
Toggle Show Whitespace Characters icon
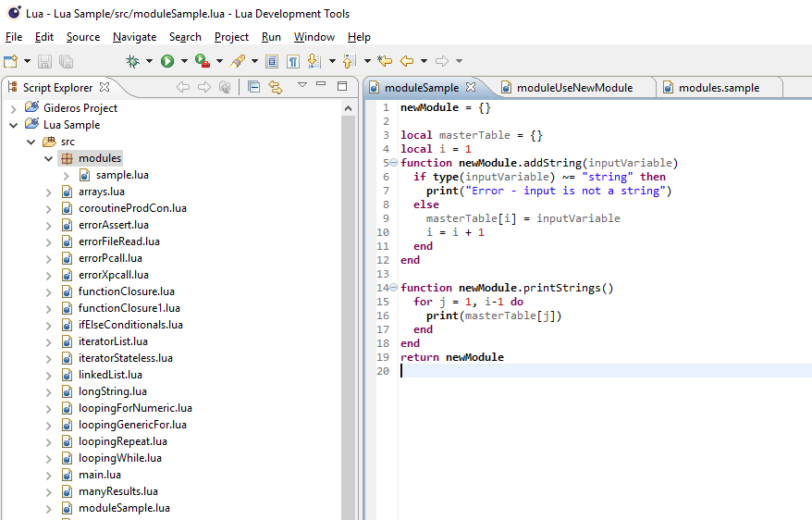pos(293,61)
